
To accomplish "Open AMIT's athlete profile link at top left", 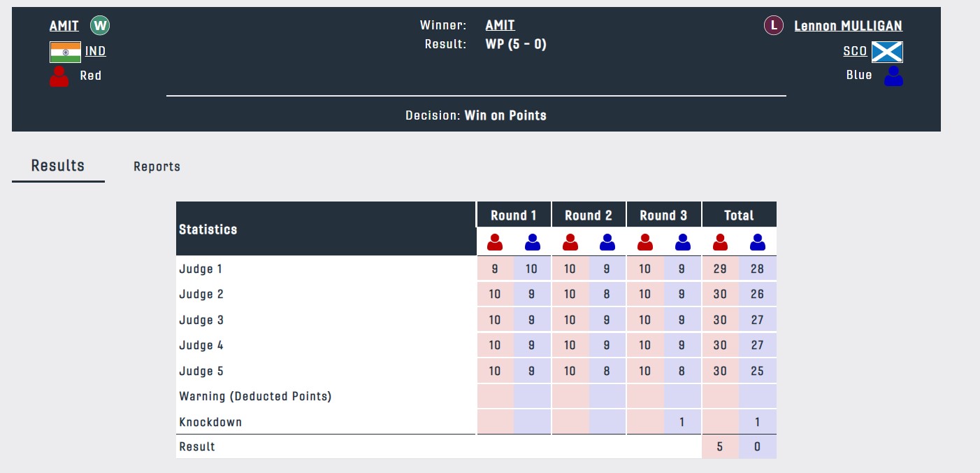I will coord(64,27).
